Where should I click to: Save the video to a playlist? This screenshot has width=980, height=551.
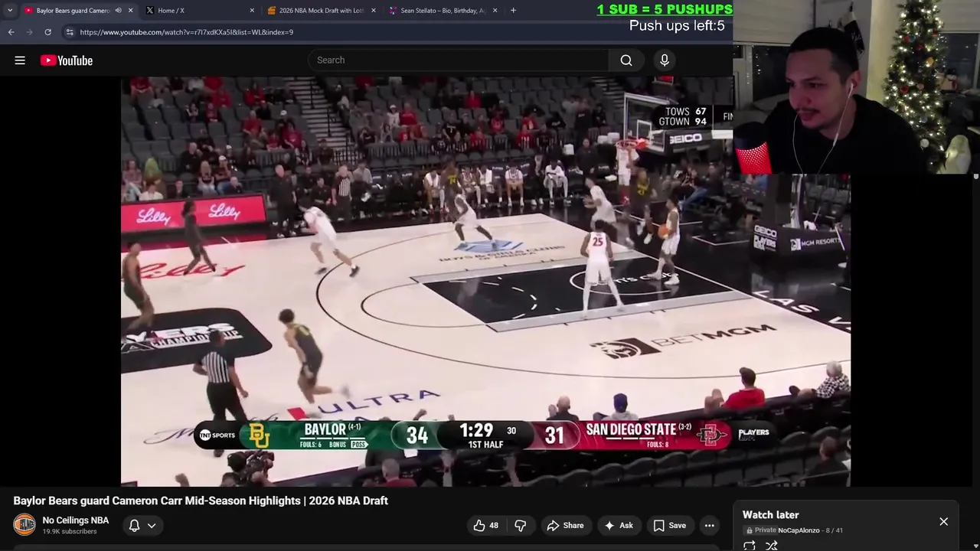(670, 526)
